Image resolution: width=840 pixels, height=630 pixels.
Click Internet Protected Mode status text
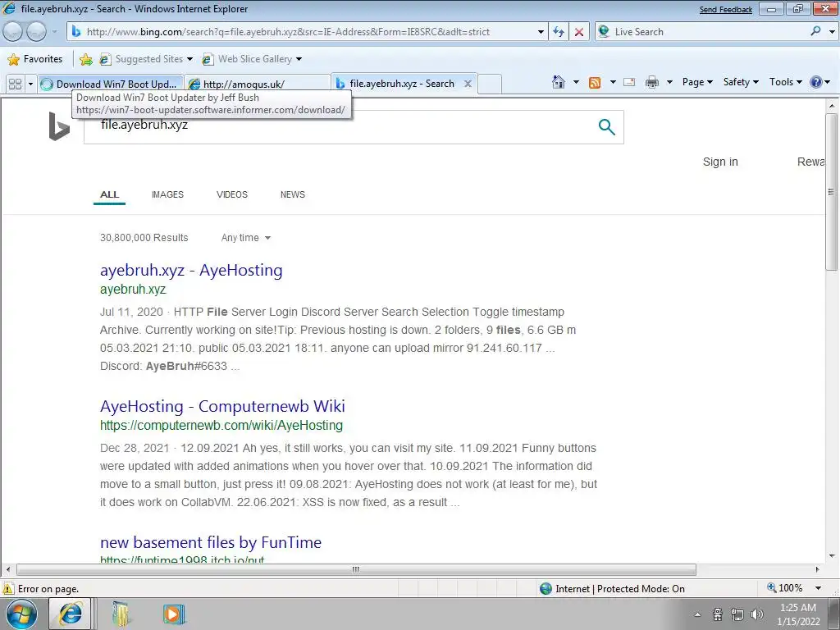[620, 589]
